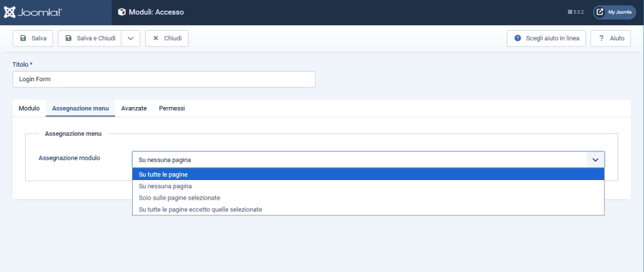Click the Joomla! logo

[x=33, y=12]
